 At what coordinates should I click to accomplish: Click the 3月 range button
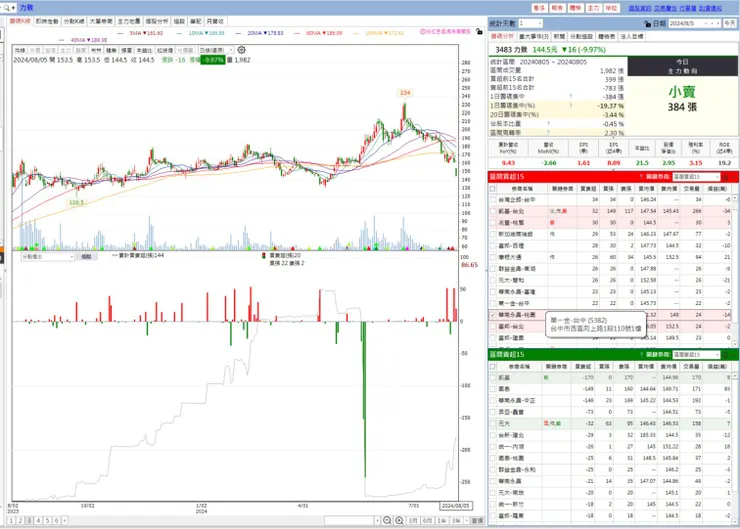point(413,520)
